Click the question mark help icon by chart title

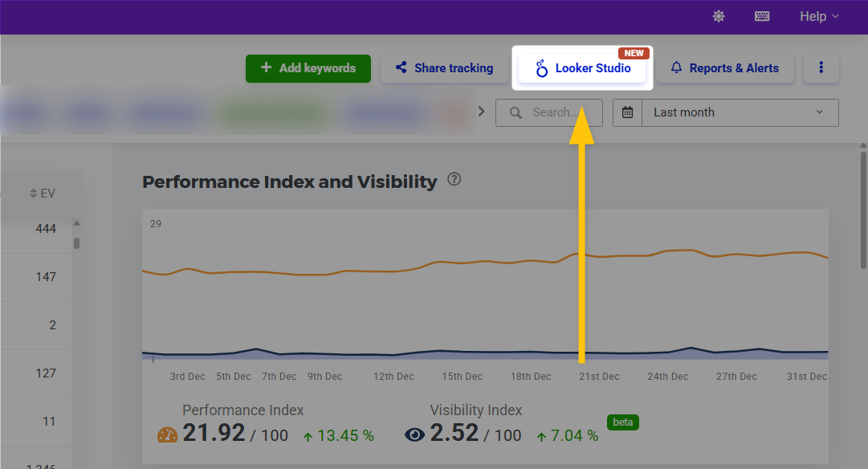point(454,179)
